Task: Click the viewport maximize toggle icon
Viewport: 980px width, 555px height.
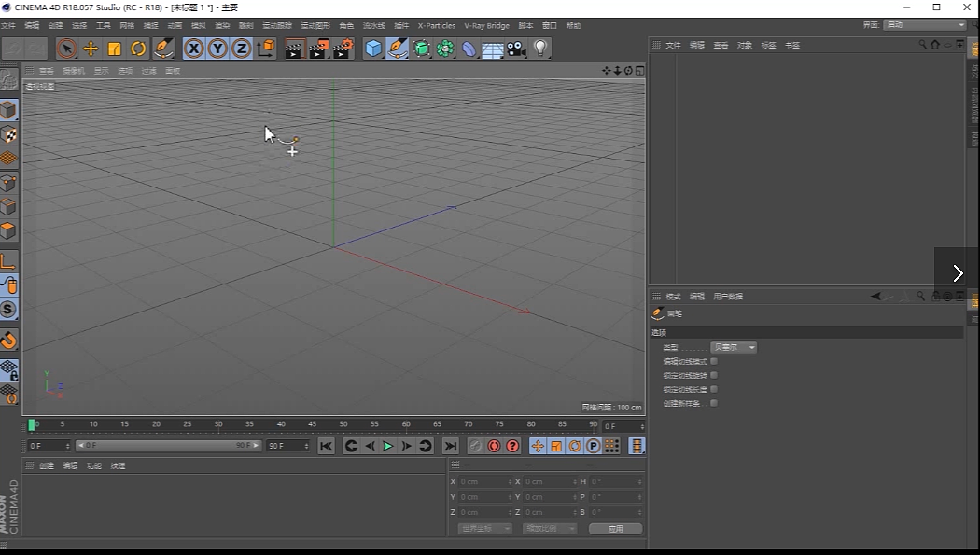Action: click(639, 71)
